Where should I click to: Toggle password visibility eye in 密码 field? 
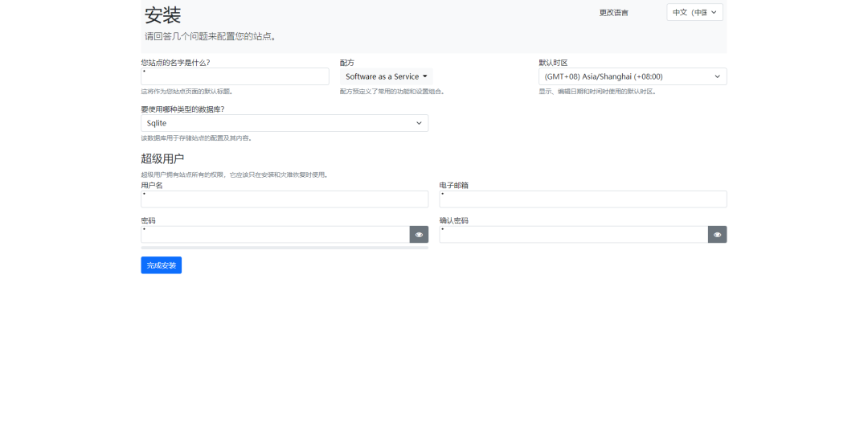[x=419, y=235]
